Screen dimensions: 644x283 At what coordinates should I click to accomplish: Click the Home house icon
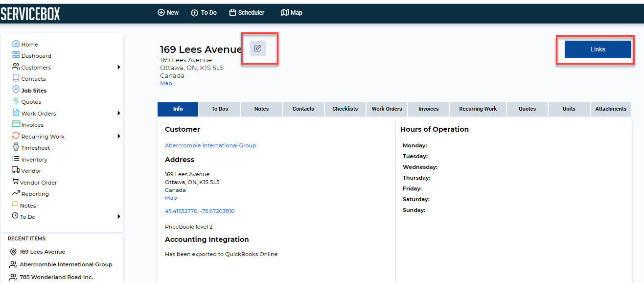coord(16,44)
